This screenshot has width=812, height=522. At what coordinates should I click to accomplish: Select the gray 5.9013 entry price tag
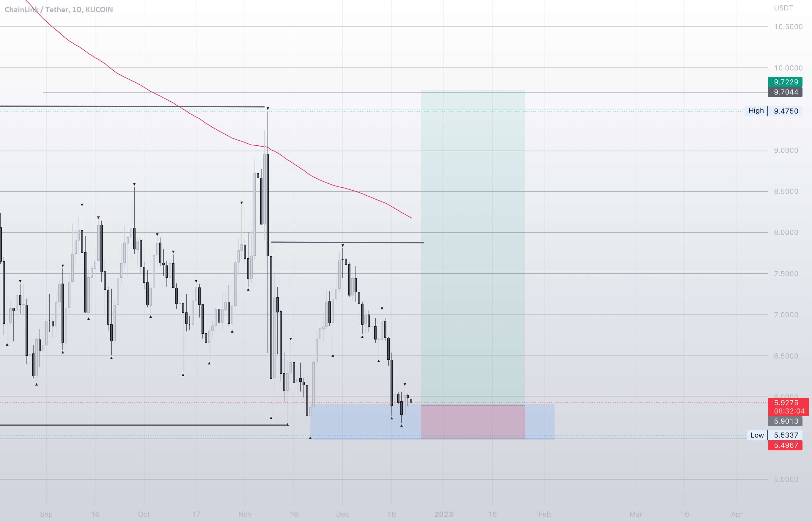785,421
